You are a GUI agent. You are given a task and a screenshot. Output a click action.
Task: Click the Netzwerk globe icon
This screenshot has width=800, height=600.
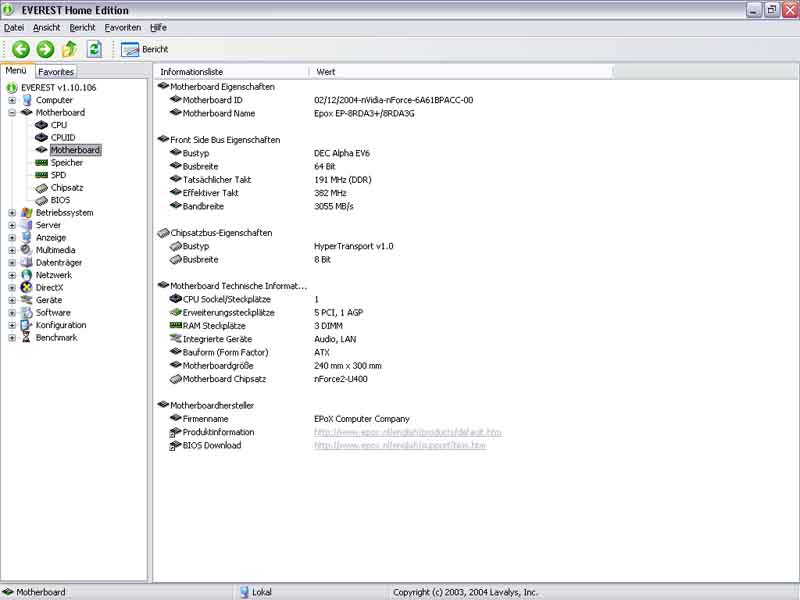pos(27,275)
